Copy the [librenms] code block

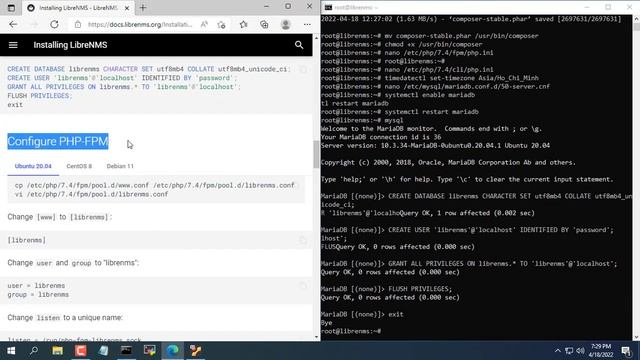tap(302, 240)
